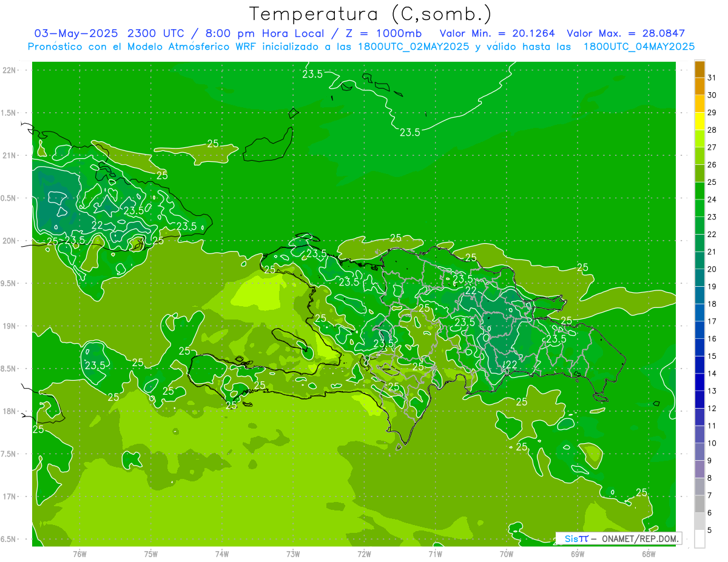
Task: Click the 1.5N latitude axis label
Action: tap(8, 113)
